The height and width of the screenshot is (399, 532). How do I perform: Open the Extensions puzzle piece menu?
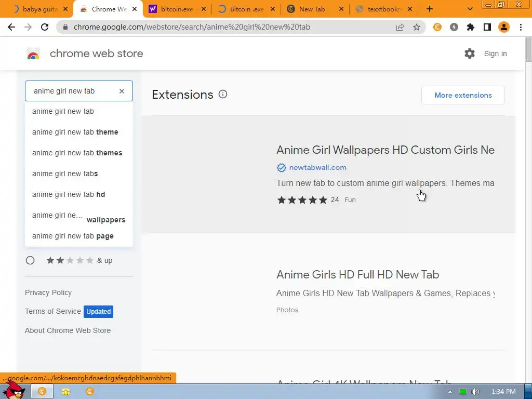coord(471,27)
